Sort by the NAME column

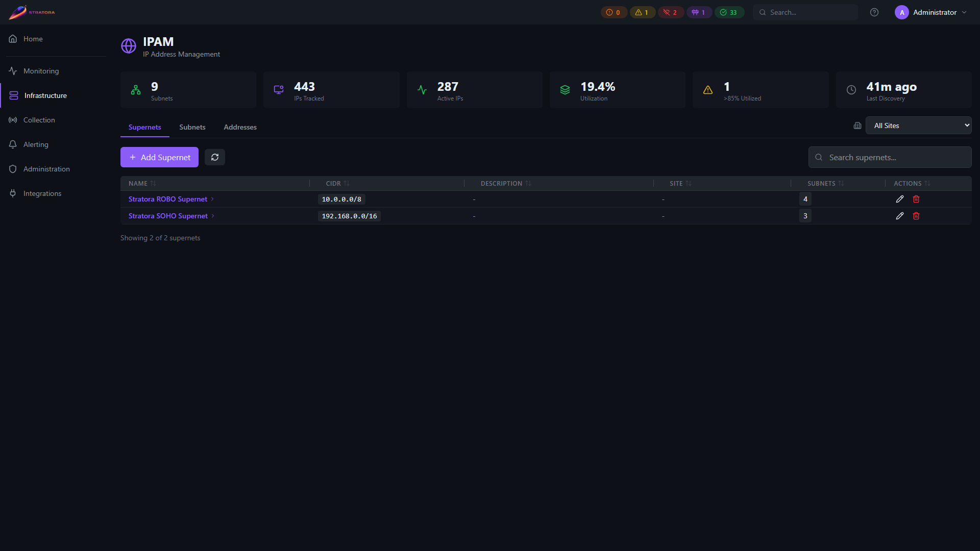[142, 184]
